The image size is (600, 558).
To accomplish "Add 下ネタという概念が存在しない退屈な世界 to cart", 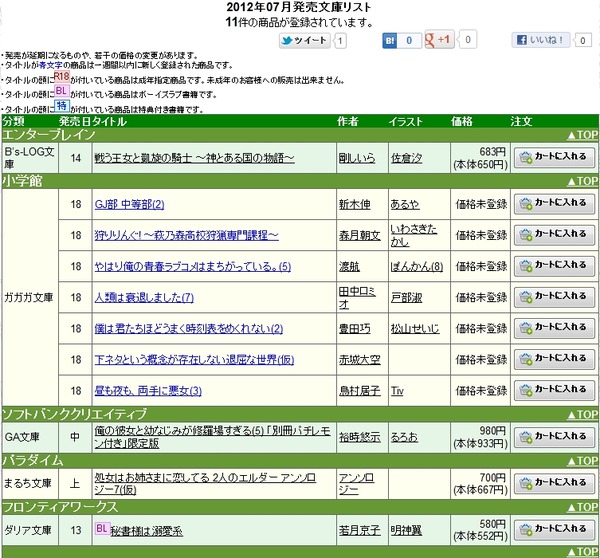I will (x=554, y=359).
